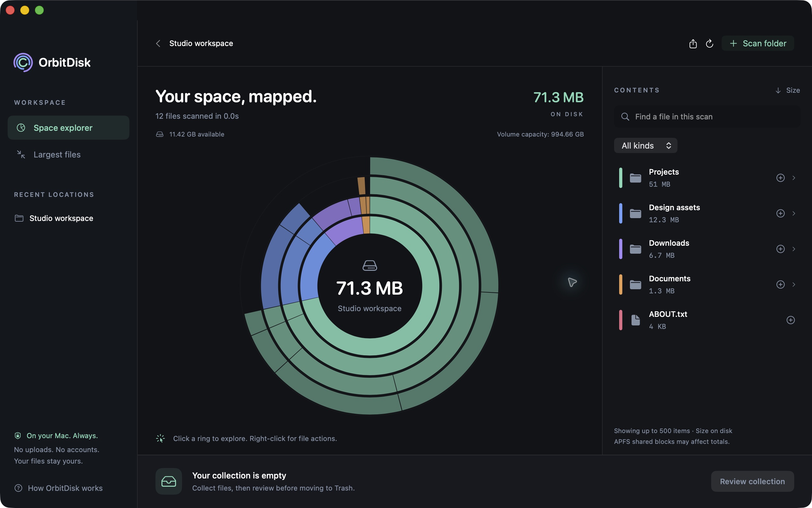This screenshot has height=508, width=812.
Task: Open the All kinds filter dropdown
Action: click(645, 145)
